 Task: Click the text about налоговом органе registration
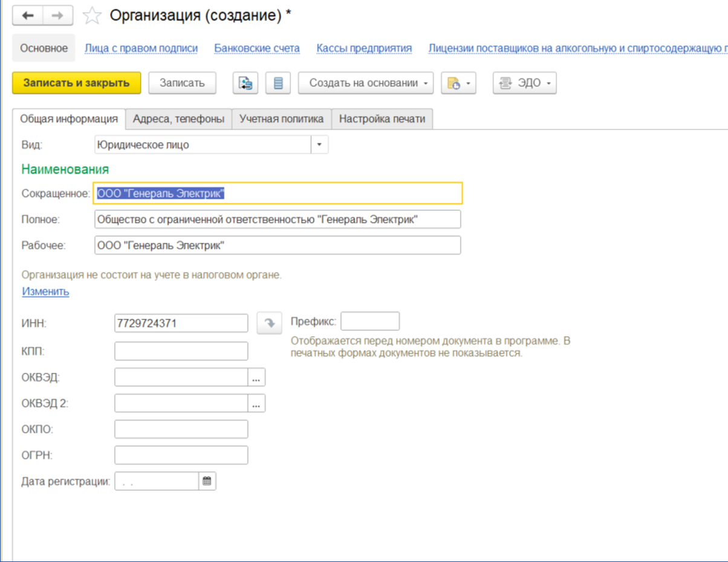click(x=152, y=275)
